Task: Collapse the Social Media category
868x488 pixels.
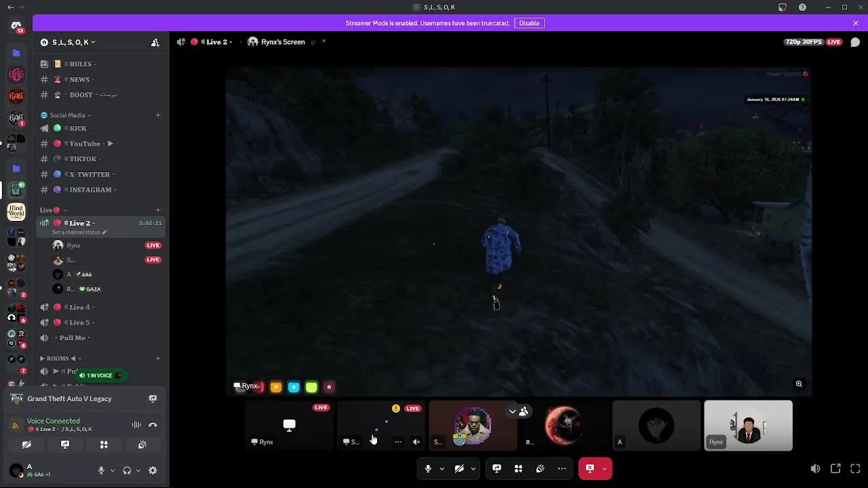Action: click(66, 115)
